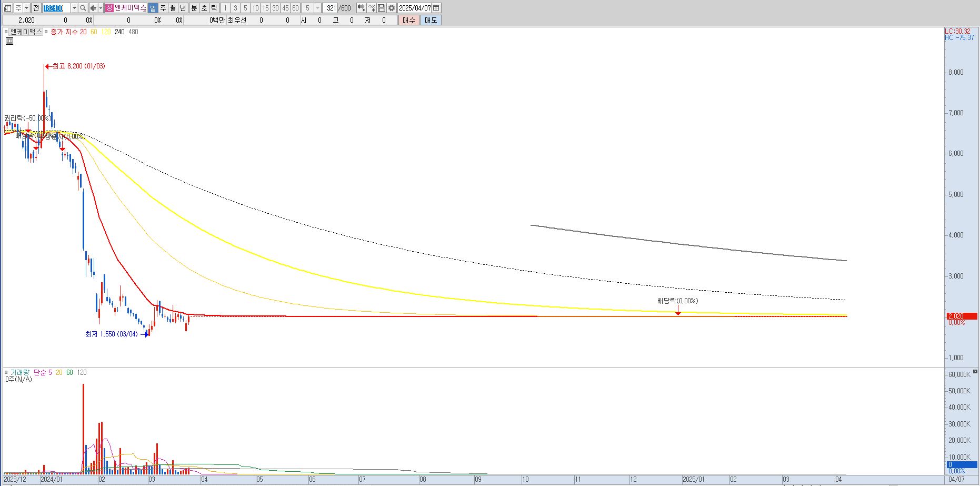Click the 배당락(0,00%) marker near 2025/01

(x=677, y=301)
